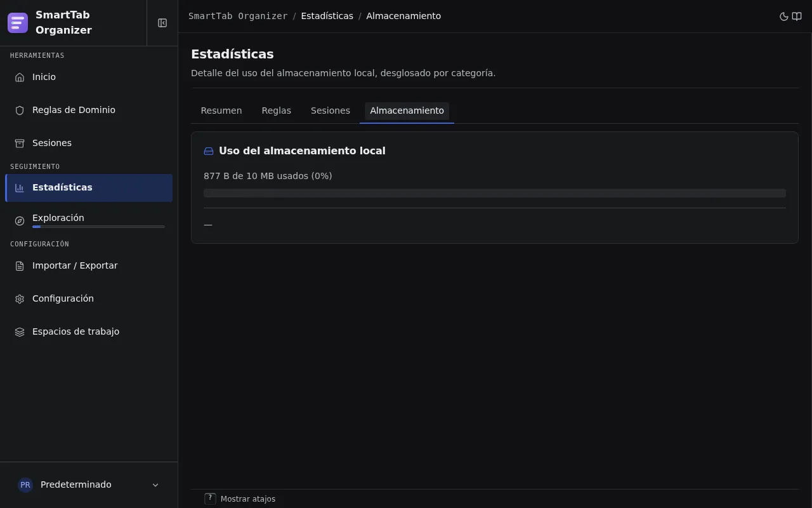
Task: Click the Sesiones archive icon
Action: 20,143
